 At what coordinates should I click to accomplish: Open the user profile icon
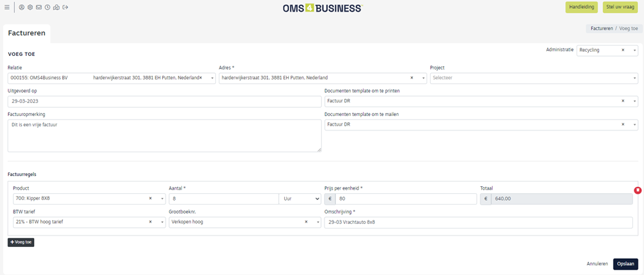tap(21, 8)
